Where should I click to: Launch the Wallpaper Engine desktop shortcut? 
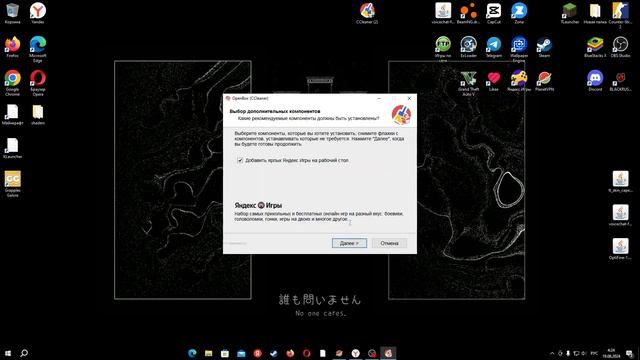[x=519, y=49]
